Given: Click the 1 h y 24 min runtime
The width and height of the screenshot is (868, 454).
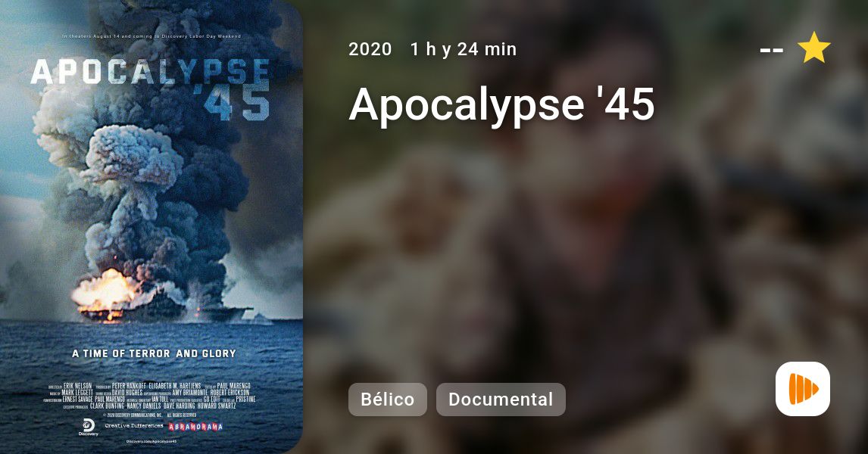Looking at the screenshot, I should tap(464, 49).
